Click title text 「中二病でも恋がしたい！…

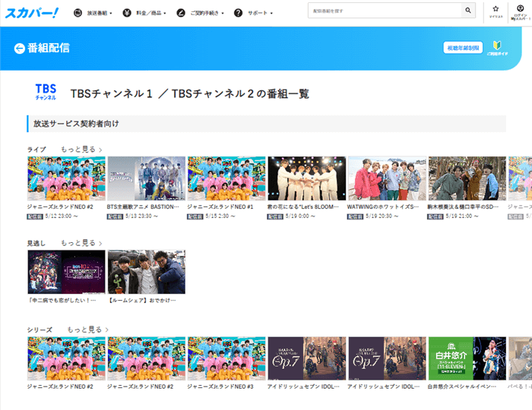coord(62,300)
